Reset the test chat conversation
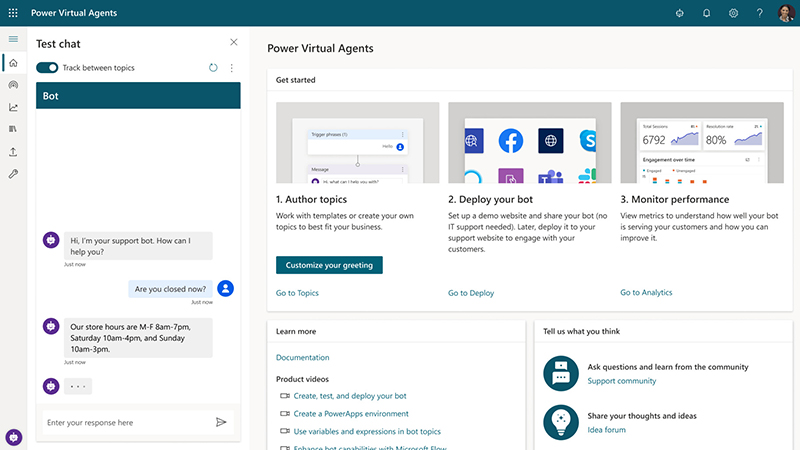The image size is (800, 450). tap(213, 68)
